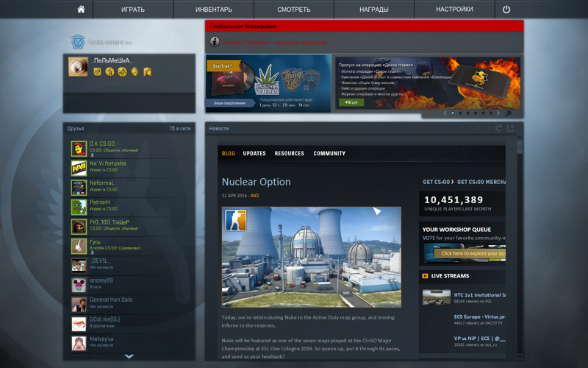Viewport: 588px width, 368px height.
Task: Buy operation pass for 410 руб
Action: coord(351,102)
